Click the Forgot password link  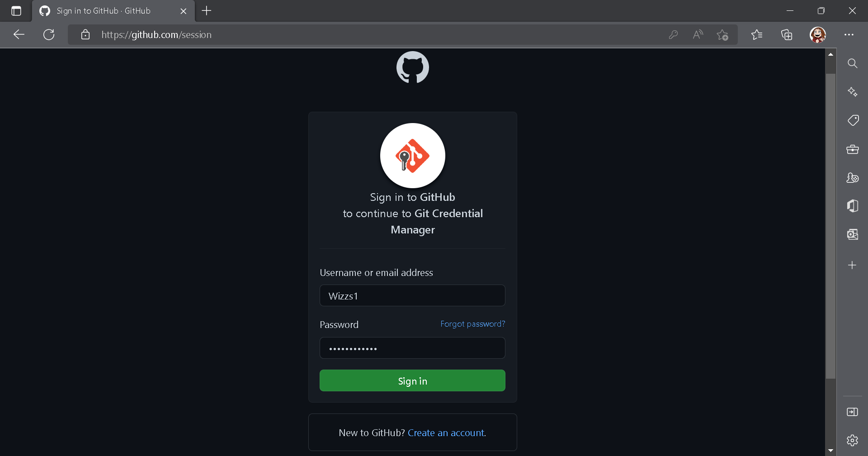pos(472,324)
